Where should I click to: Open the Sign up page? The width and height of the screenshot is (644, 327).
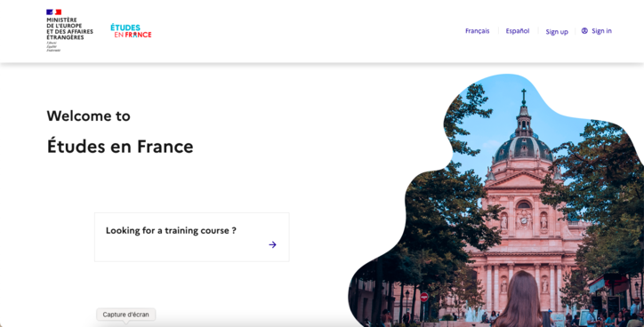pyautogui.click(x=557, y=32)
